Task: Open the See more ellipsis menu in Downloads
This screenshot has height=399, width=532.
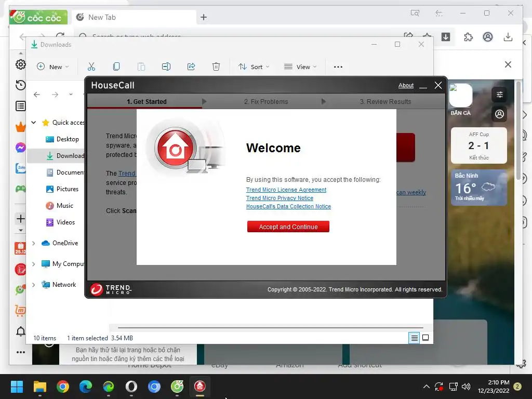Action: [x=338, y=67]
